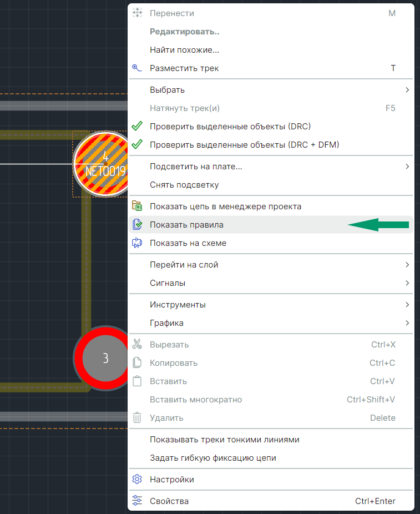Click green checkmark icon next to DRC check
This screenshot has height=514, width=420.
tap(137, 126)
